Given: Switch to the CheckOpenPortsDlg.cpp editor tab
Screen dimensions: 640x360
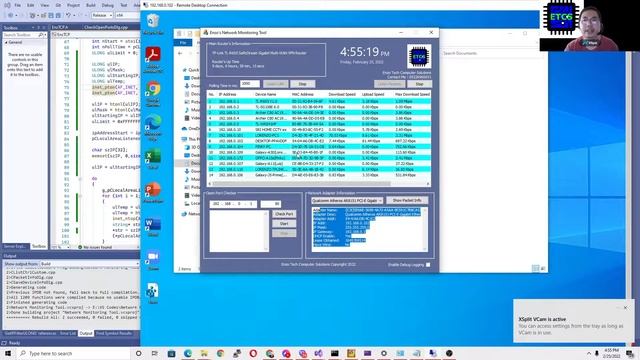Looking at the screenshot, I should (106, 27).
